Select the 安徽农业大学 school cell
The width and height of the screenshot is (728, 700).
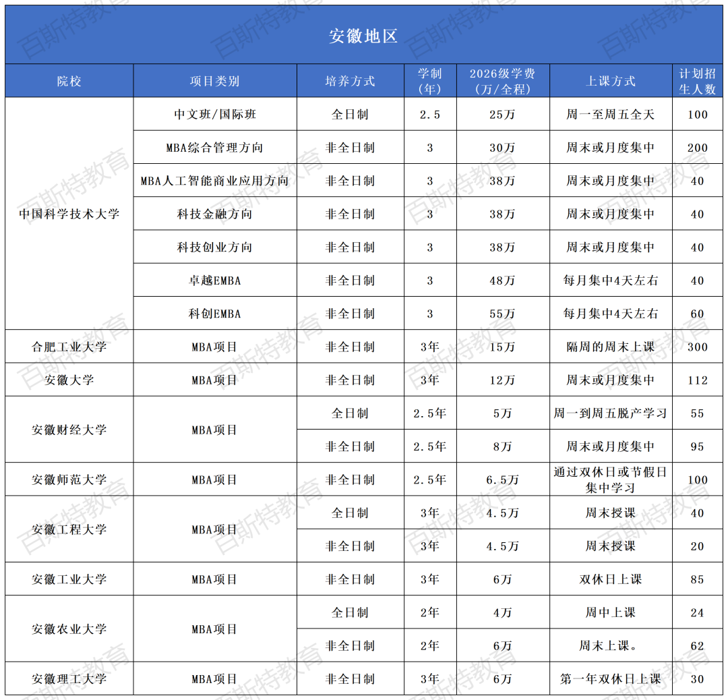[69, 629]
